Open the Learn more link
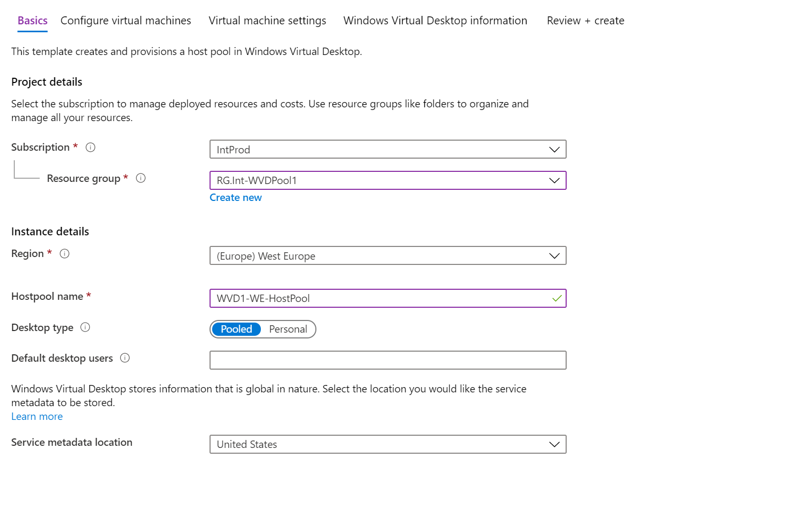The height and width of the screenshot is (532, 800). pos(37,416)
